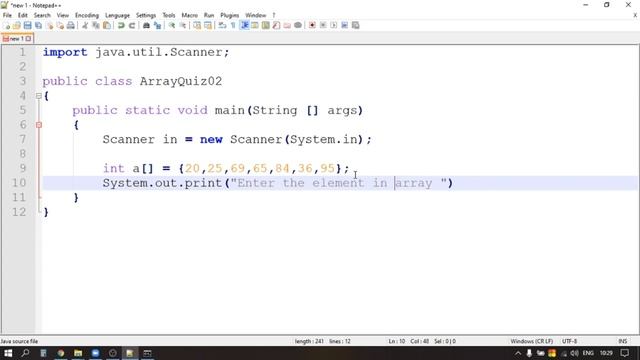The image size is (640, 360).
Task: Toggle synchronized horizontal scrolling
Action: click(208, 25)
